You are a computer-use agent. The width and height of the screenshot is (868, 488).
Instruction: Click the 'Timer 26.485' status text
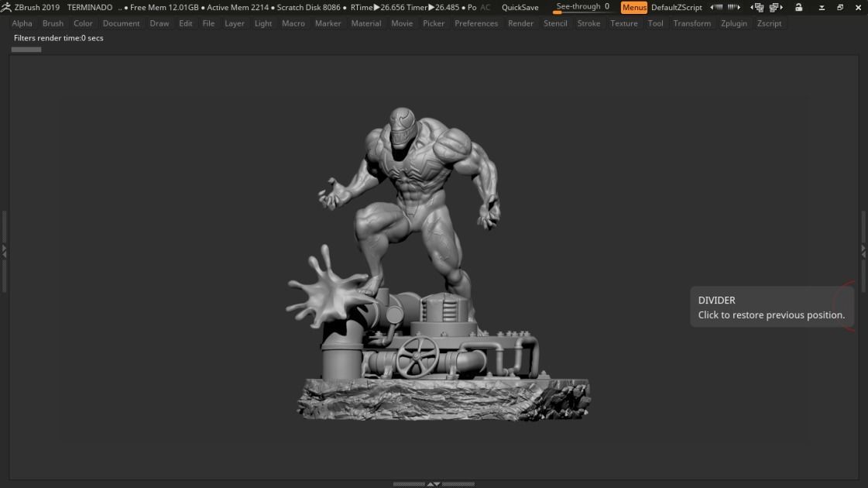point(434,7)
